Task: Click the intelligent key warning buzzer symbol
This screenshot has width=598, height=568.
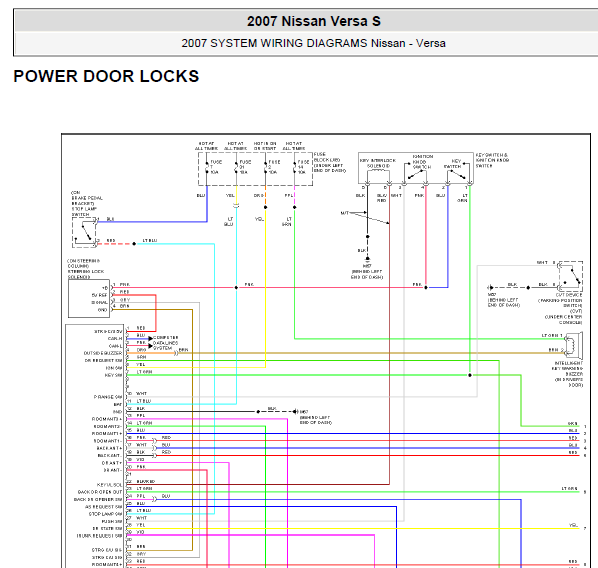Action: pos(574,346)
